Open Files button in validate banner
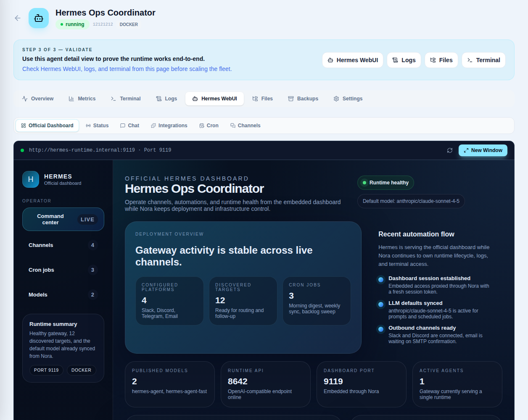 [441, 60]
